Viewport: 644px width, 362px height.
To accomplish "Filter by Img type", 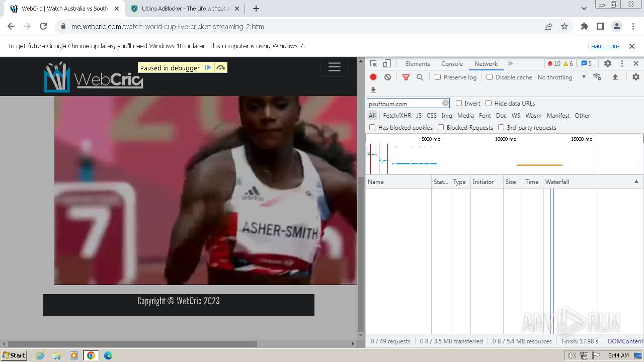I will point(447,116).
